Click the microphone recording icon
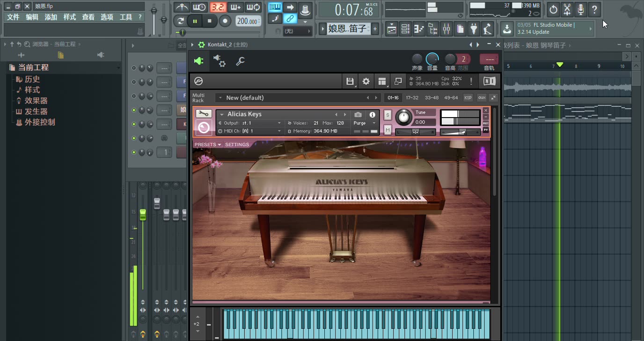The width and height of the screenshot is (644, 341). tap(580, 9)
